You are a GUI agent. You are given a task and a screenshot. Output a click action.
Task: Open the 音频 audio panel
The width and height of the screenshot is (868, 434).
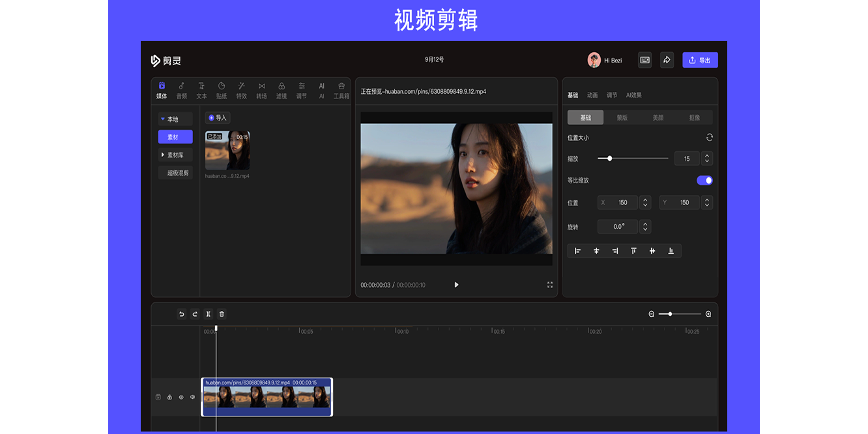pos(181,86)
